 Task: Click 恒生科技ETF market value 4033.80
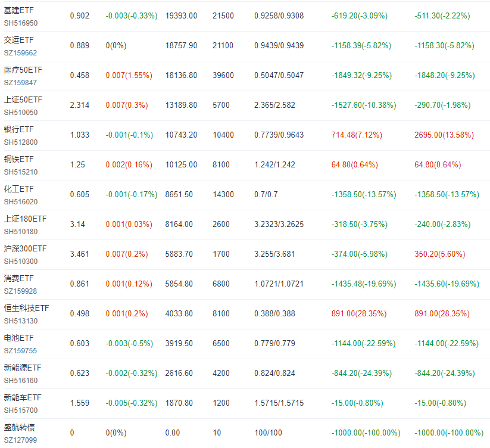(179, 313)
